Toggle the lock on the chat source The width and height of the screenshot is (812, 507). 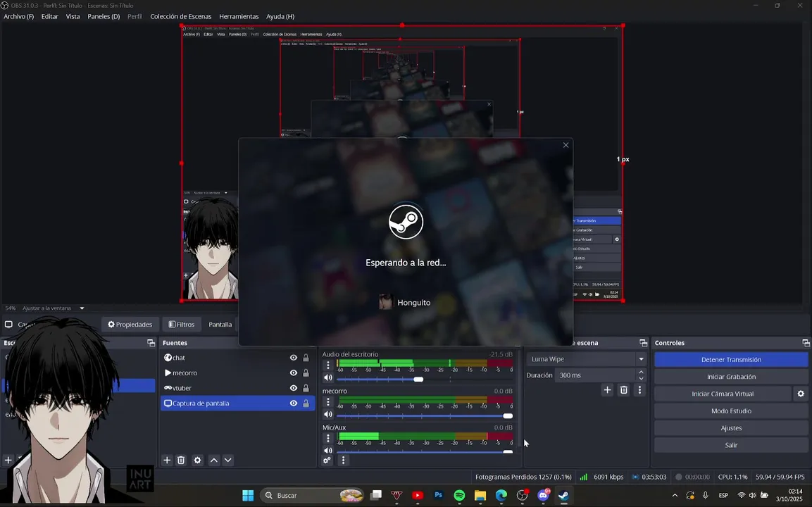[306, 358]
